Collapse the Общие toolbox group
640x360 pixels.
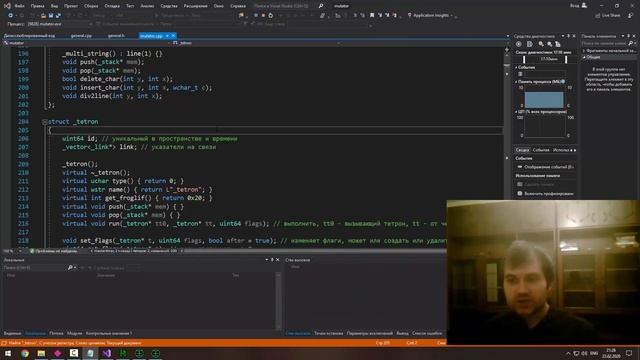tap(584, 58)
